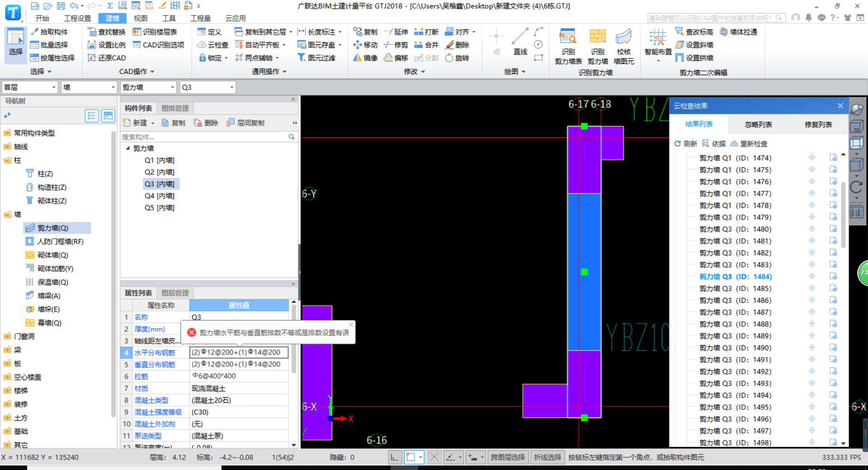Viewport: 868px width, 470px height.
Task: Click 层间复制 button in component list
Action: coord(245,122)
